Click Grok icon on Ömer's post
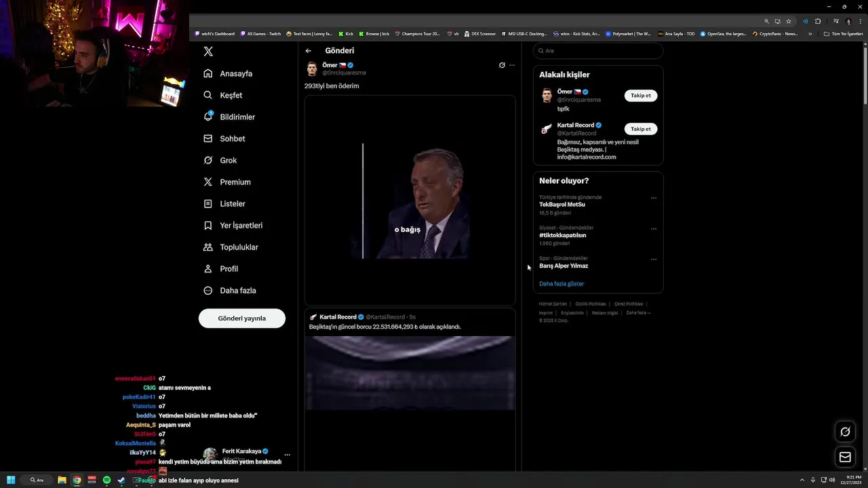This screenshot has height=488, width=868. pyautogui.click(x=502, y=65)
